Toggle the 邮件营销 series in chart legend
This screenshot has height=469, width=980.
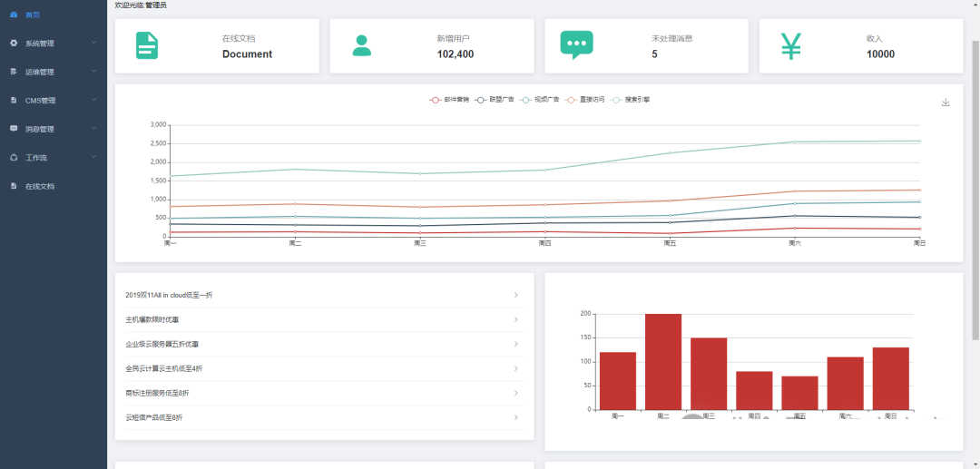click(449, 99)
